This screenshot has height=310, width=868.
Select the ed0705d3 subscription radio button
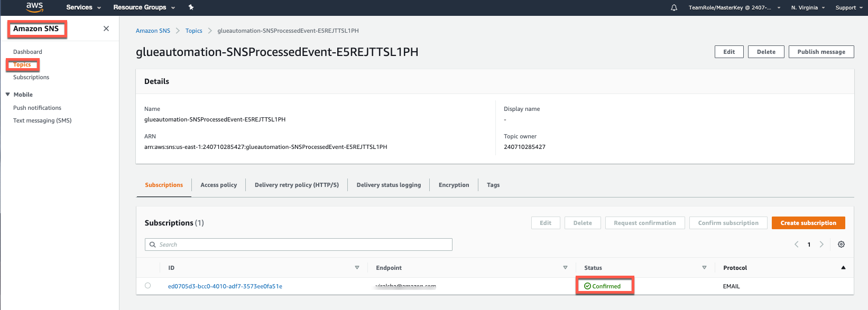[147, 286]
